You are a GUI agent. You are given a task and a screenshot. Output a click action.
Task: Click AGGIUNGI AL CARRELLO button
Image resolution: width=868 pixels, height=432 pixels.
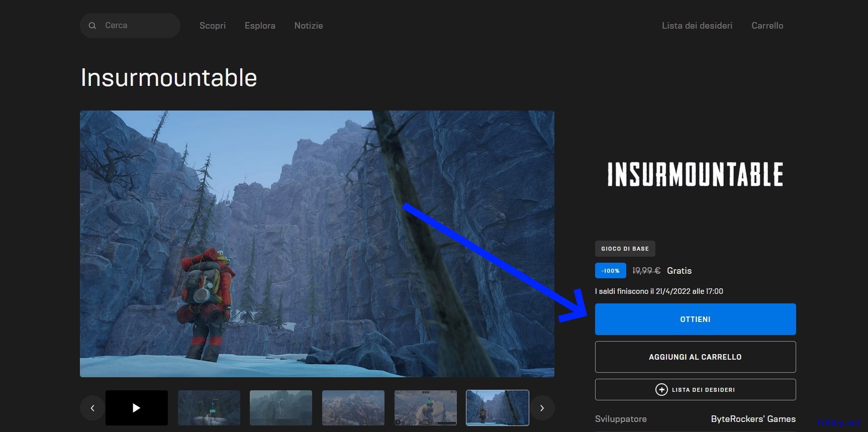pyautogui.click(x=695, y=357)
